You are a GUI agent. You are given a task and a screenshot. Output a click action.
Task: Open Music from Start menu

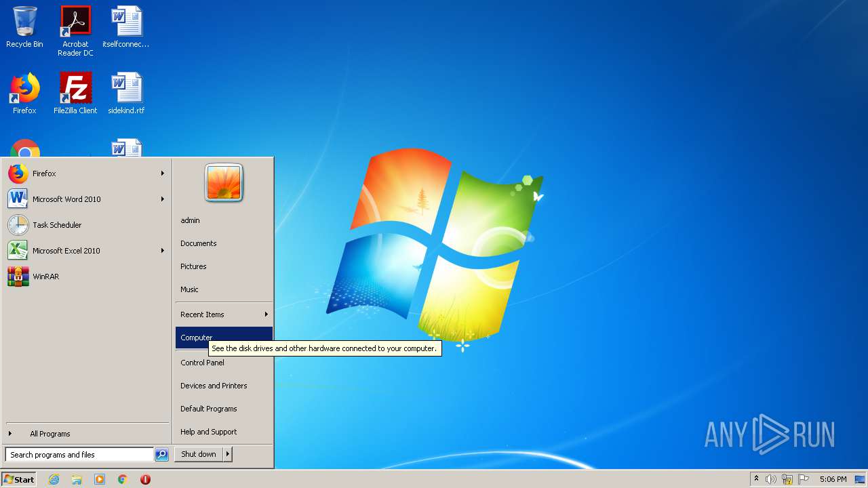[224, 289]
